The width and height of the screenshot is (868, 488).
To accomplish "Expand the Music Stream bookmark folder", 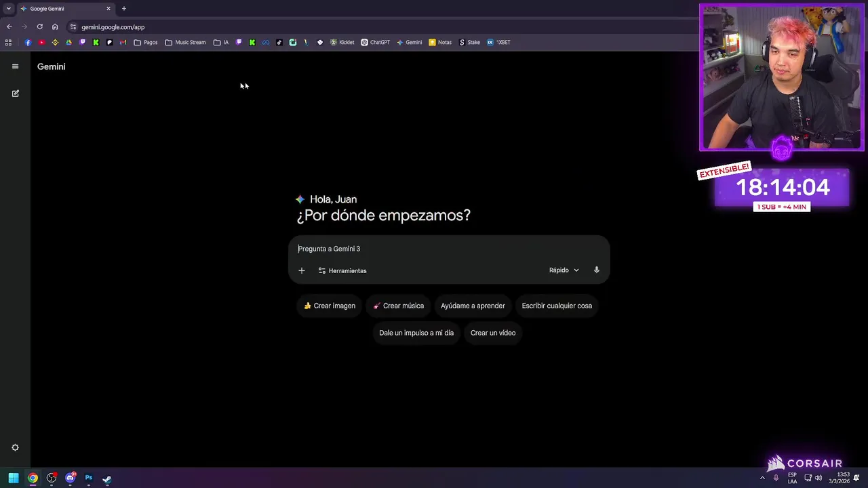I will 185,42.
